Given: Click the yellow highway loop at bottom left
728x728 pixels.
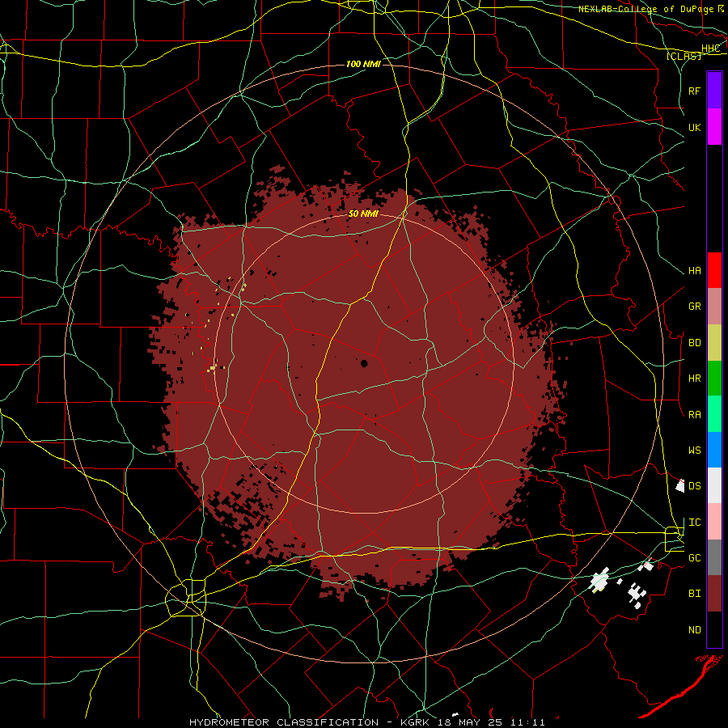Looking at the screenshot, I should (x=186, y=597).
